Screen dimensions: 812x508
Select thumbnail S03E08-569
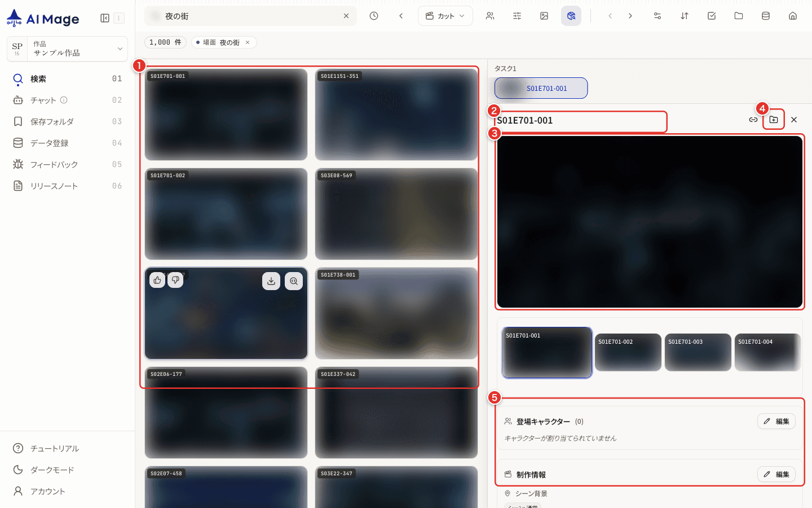(x=396, y=214)
